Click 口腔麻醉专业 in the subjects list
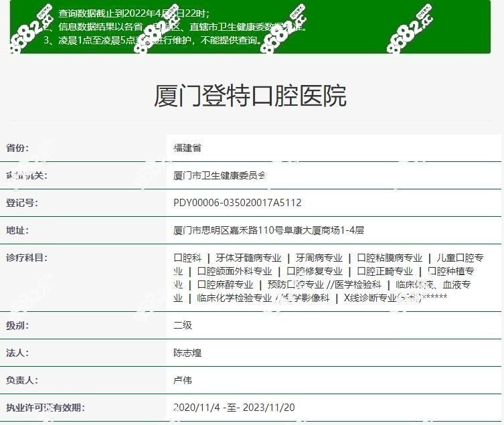504x425 pixels. point(225,284)
